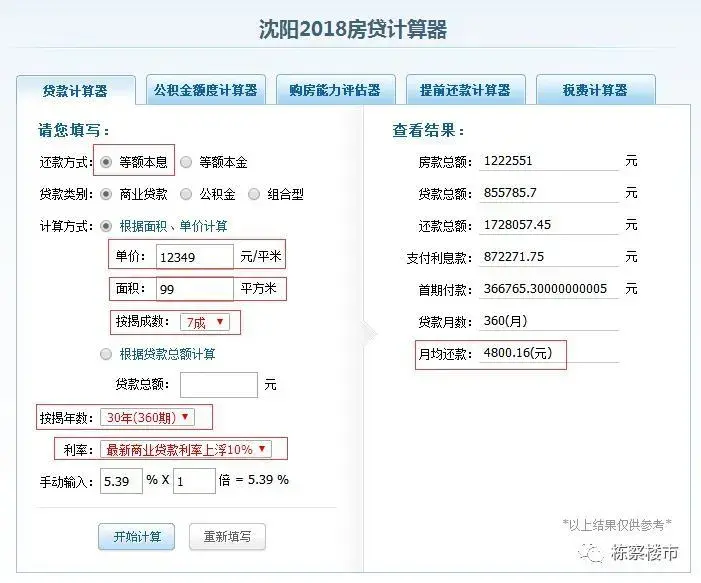Open the 利率 dropdown
The image size is (701, 583).
(186, 449)
